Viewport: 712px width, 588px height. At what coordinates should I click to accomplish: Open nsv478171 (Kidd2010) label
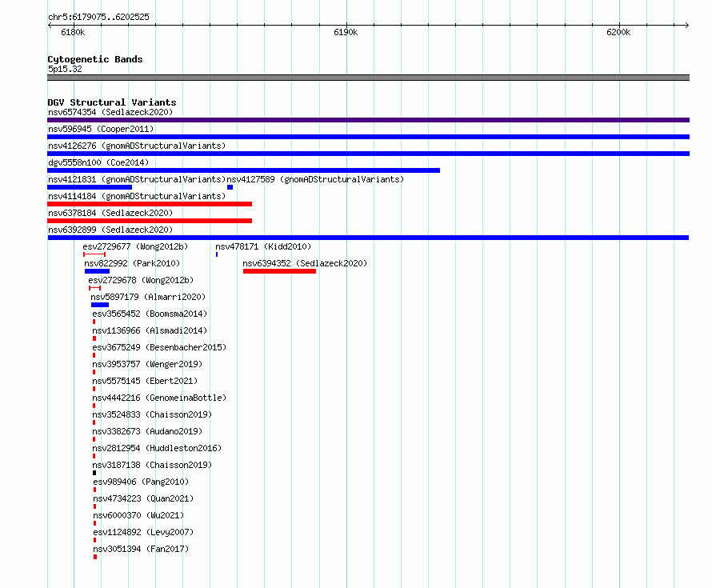pyautogui.click(x=263, y=246)
